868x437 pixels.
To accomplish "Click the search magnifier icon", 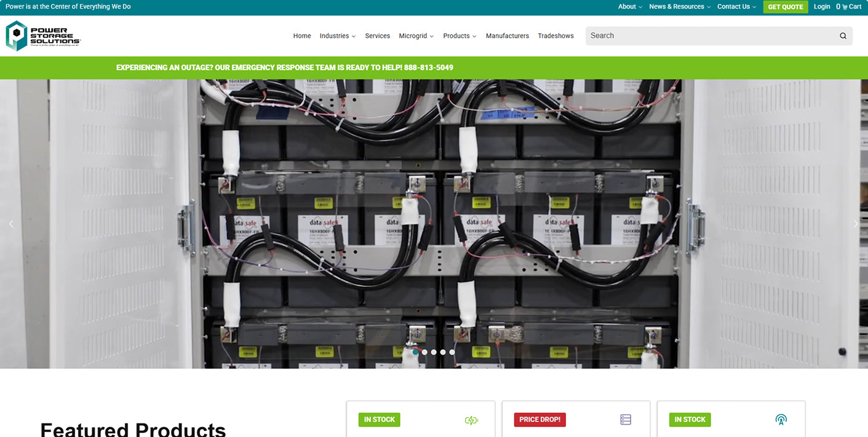I will tap(843, 36).
